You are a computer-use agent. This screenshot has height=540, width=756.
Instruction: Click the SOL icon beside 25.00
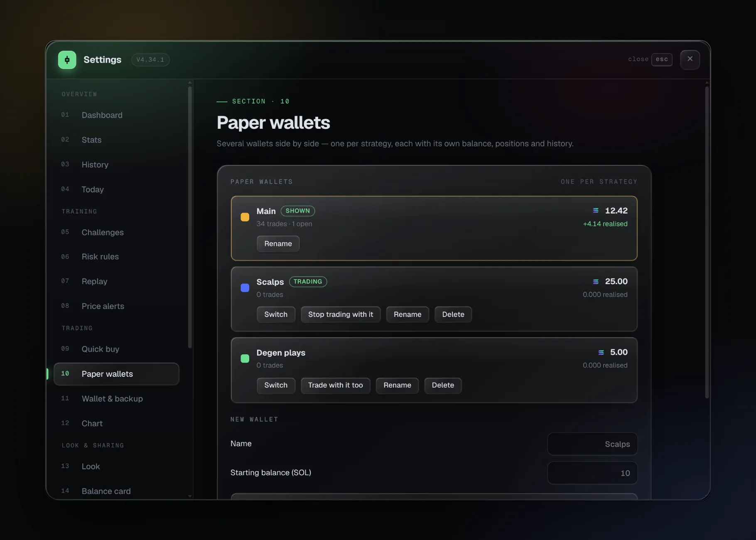point(596,282)
